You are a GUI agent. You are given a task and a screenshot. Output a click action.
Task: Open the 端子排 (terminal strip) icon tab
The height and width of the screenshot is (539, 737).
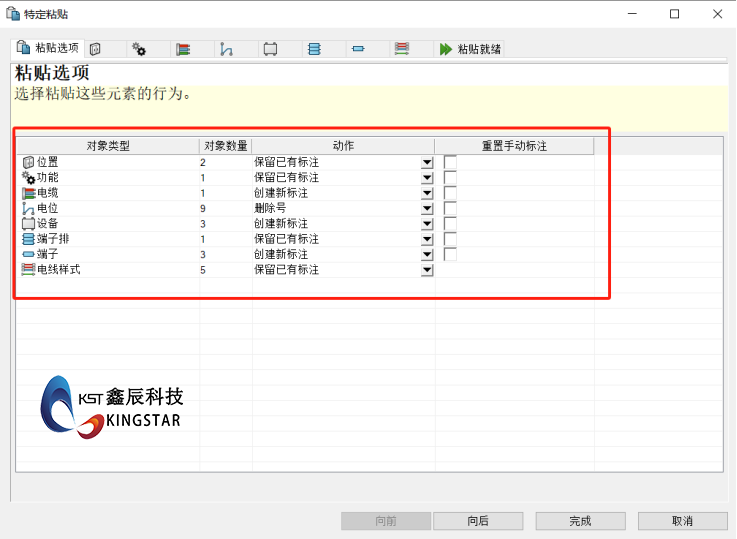coord(314,49)
